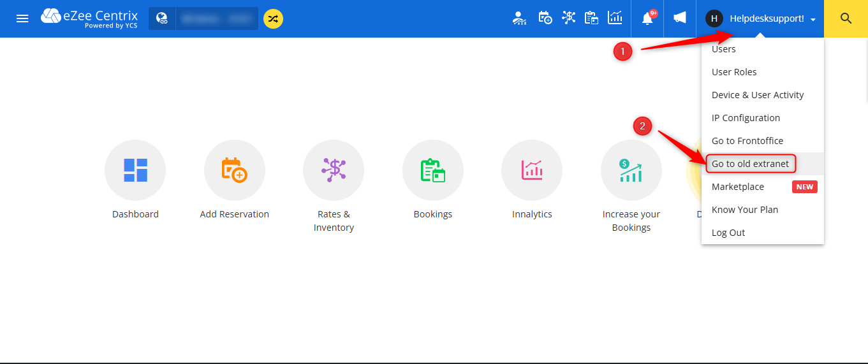Click the yellow shuffle switch icon
Image resolution: width=868 pixels, height=364 pixels.
point(273,18)
